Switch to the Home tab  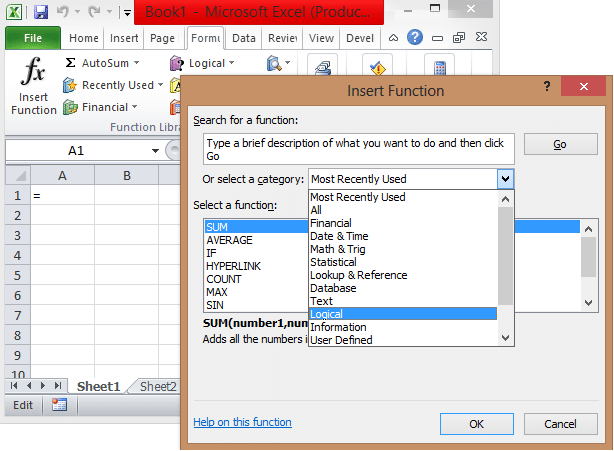click(x=83, y=38)
